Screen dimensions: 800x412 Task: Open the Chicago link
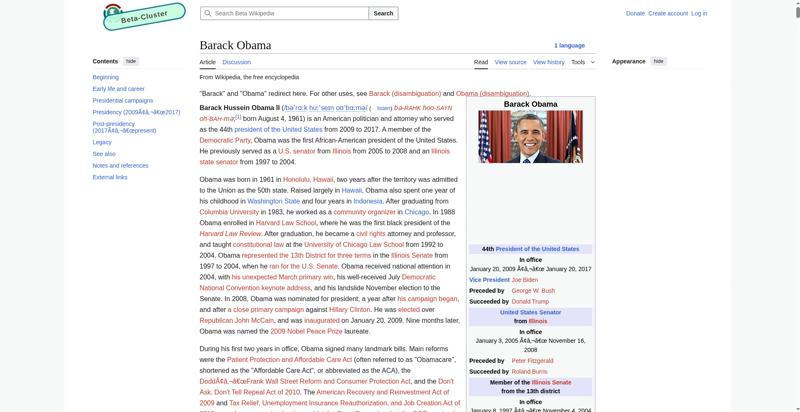click(x=417, y=212)
